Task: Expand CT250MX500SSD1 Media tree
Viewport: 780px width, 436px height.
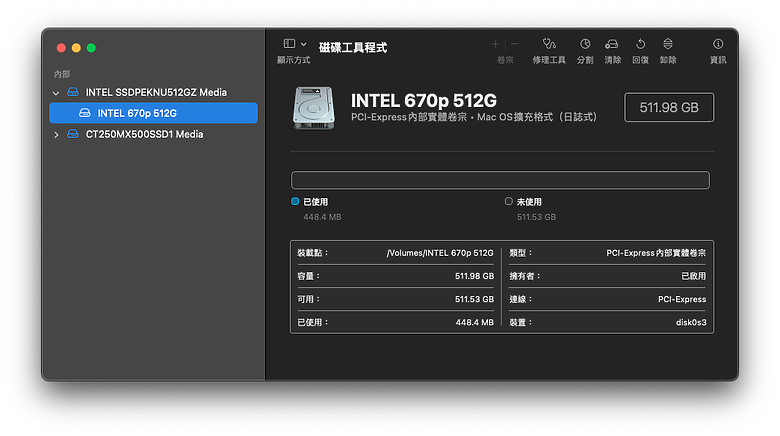Action: click(56, 135)
